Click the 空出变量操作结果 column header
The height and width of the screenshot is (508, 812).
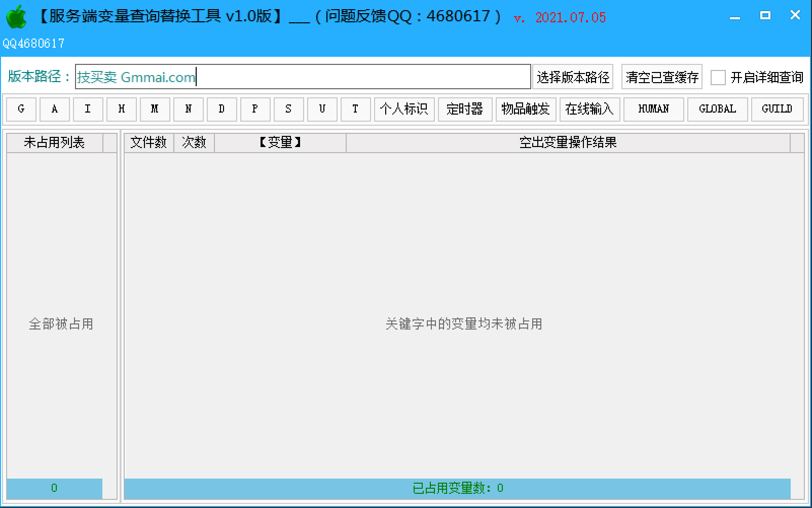[568, 142]
